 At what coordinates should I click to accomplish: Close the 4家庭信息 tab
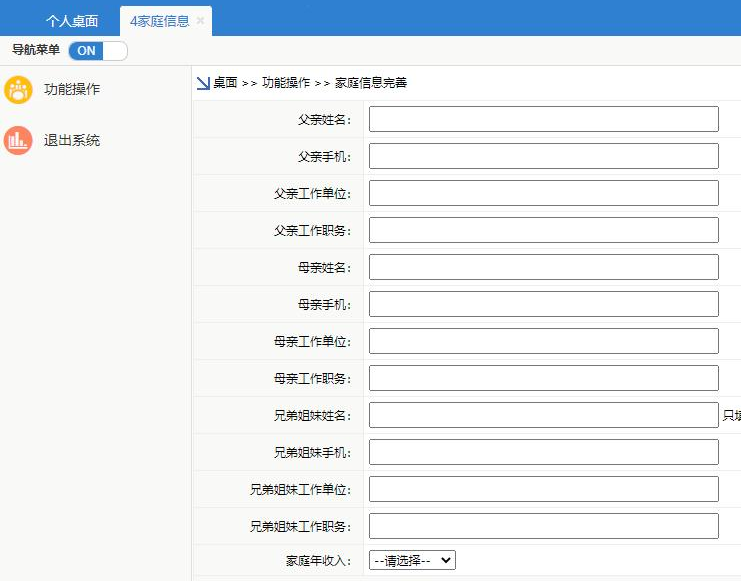(x=201, y=20)
